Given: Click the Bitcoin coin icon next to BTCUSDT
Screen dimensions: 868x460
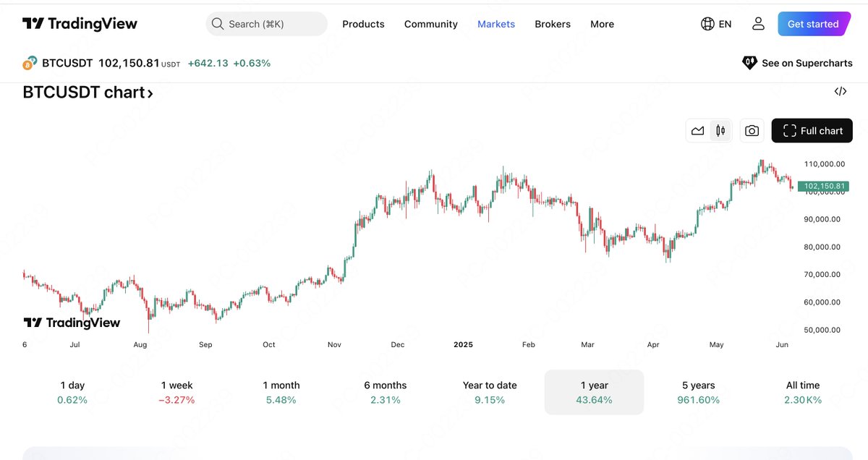Looking at the screenshot, I should click(x=30, y=62).
